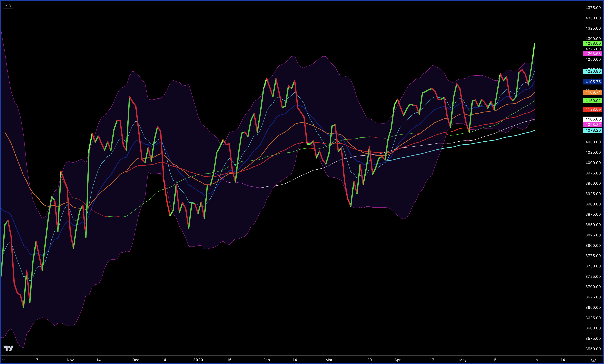
Task: Select the cyan 4220.80 price label
Action: [x=593, y=71]
